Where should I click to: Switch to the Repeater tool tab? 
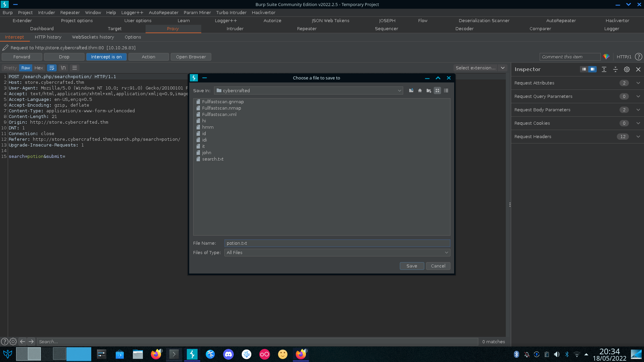point(307,28)
